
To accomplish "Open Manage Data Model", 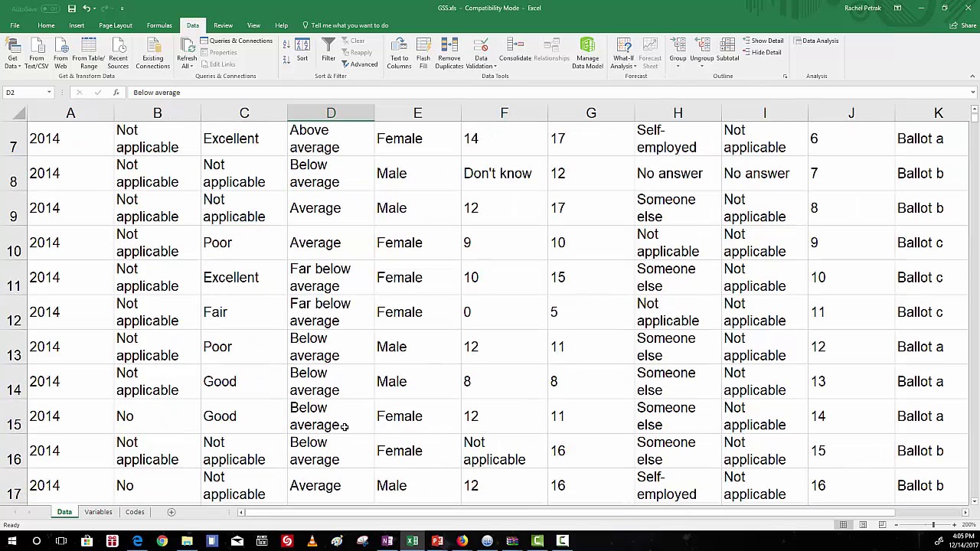I will pyautogui.click(x=587, y=54).
